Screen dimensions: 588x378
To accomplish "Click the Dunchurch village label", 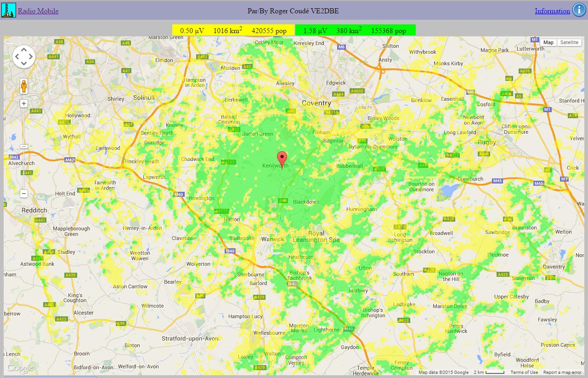I will 470,179.
